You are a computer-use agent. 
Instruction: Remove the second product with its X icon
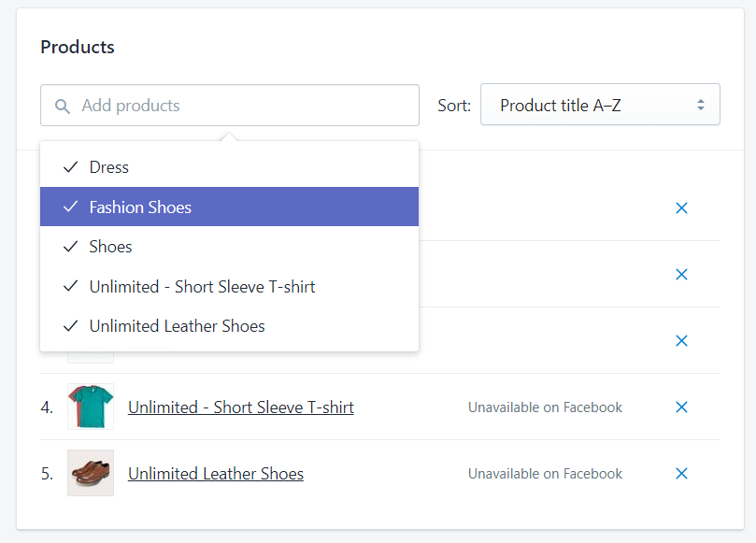pos(681,275)
